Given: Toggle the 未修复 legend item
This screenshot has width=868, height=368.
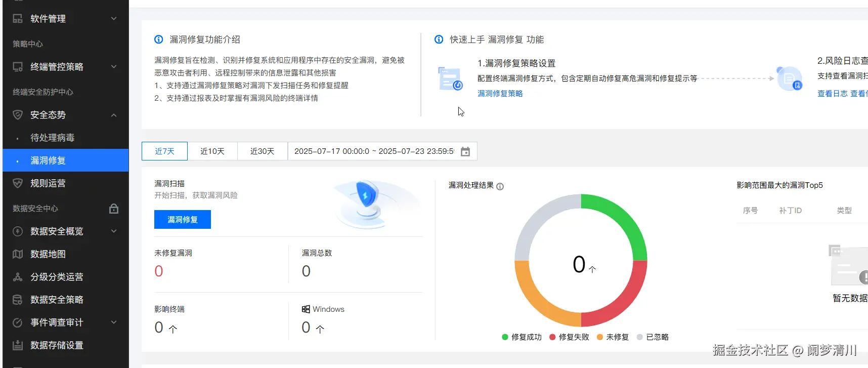Looking at the screenshot, I should (x=613, y=337).
